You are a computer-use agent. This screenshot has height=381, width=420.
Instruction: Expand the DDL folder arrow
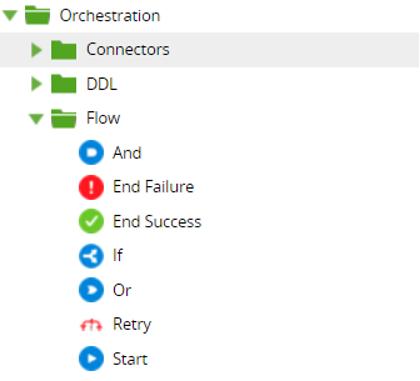[36, 84]
